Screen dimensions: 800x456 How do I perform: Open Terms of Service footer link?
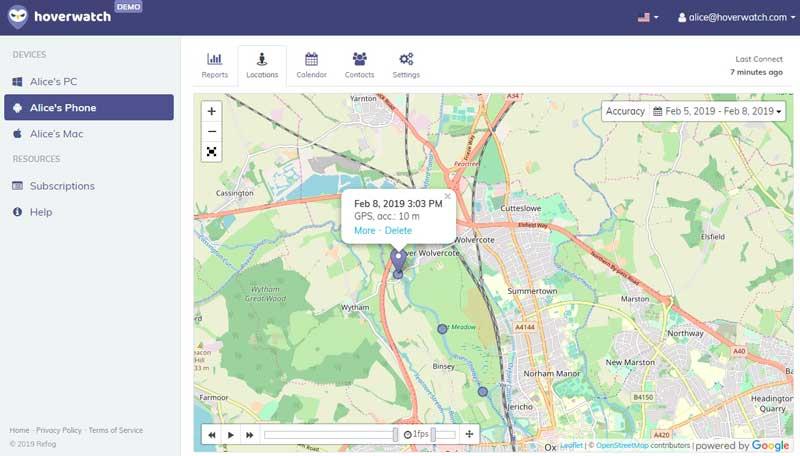116,430
